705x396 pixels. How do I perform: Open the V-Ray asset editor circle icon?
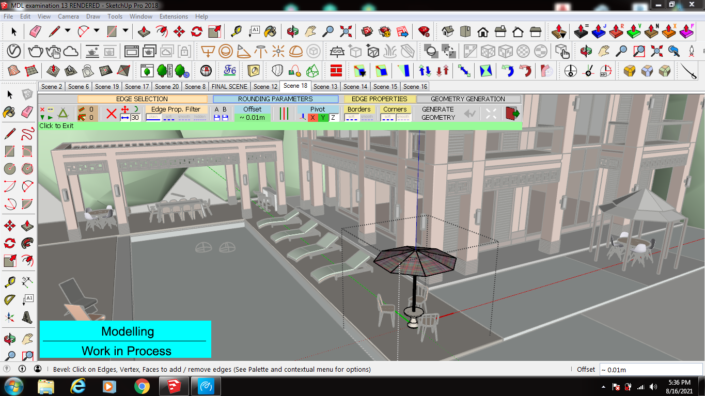click(13, 51)
